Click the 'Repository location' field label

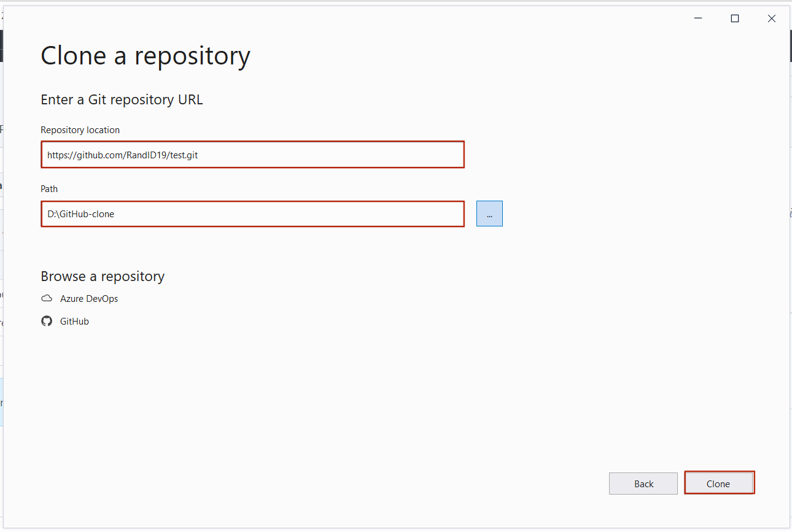coord(80,130)
